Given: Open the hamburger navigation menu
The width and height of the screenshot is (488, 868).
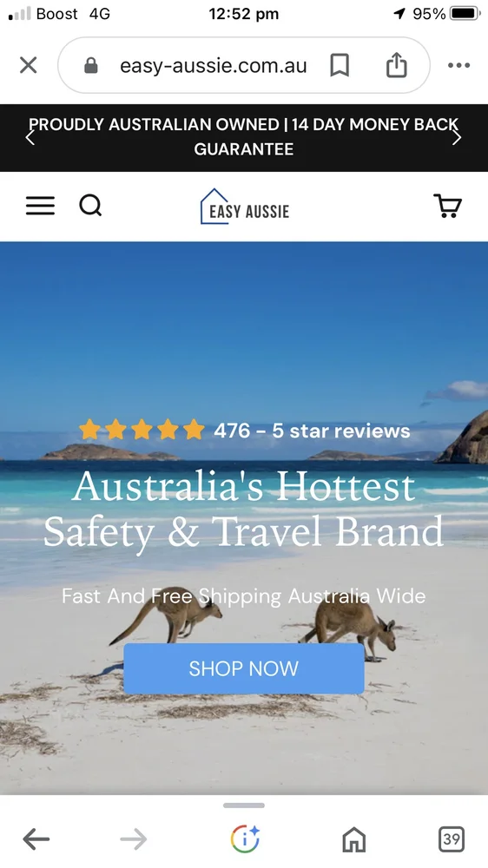Looking at the screenshot, I should pyautogui.click(x=41, y=206).
